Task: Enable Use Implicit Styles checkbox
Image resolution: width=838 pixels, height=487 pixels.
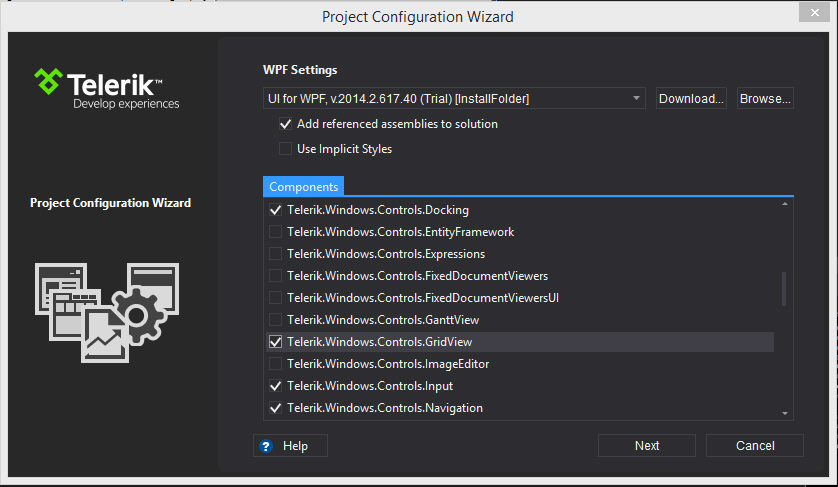Action: click(286, 149)
